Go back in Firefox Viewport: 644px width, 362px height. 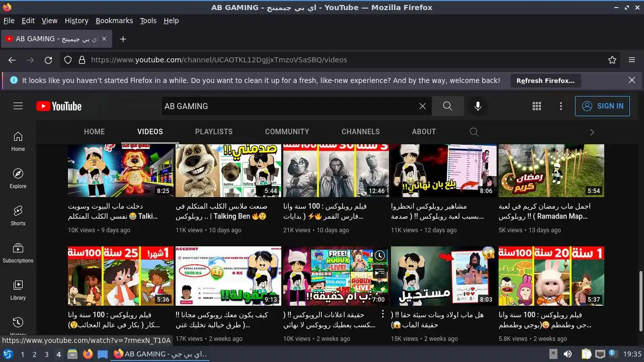pos(12,60)
